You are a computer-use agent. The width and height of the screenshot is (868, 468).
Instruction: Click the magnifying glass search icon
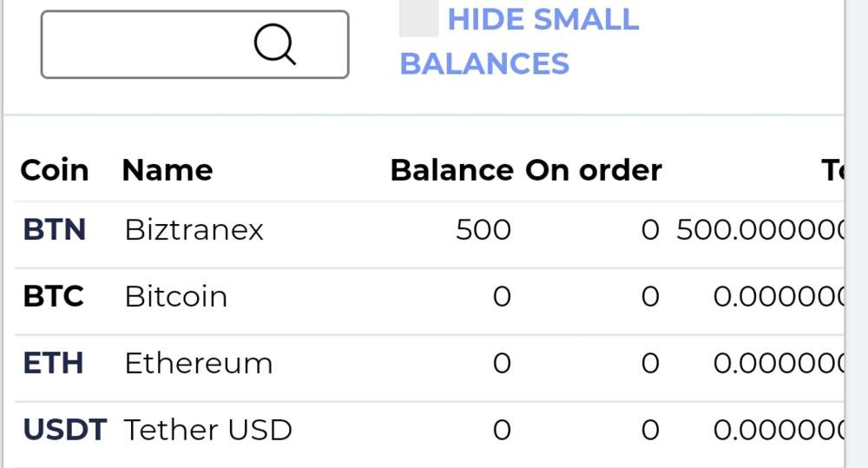[x=275, y=44]
